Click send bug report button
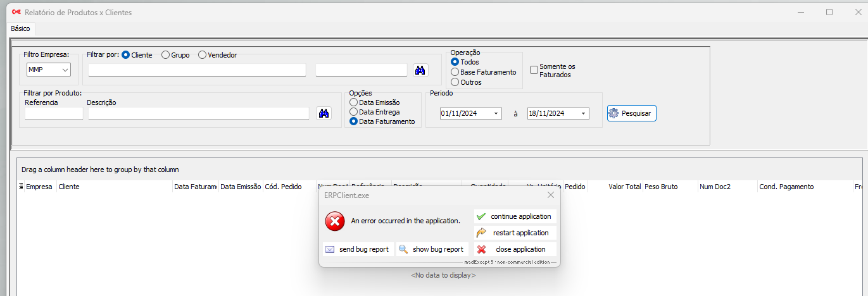The image size is (868, 296). coord(358,249)
